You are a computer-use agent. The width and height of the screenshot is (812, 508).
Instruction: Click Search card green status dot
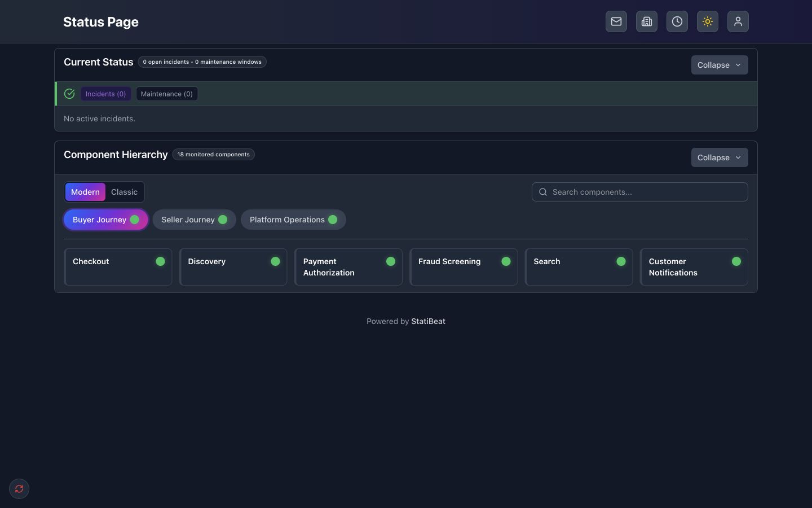621,261
